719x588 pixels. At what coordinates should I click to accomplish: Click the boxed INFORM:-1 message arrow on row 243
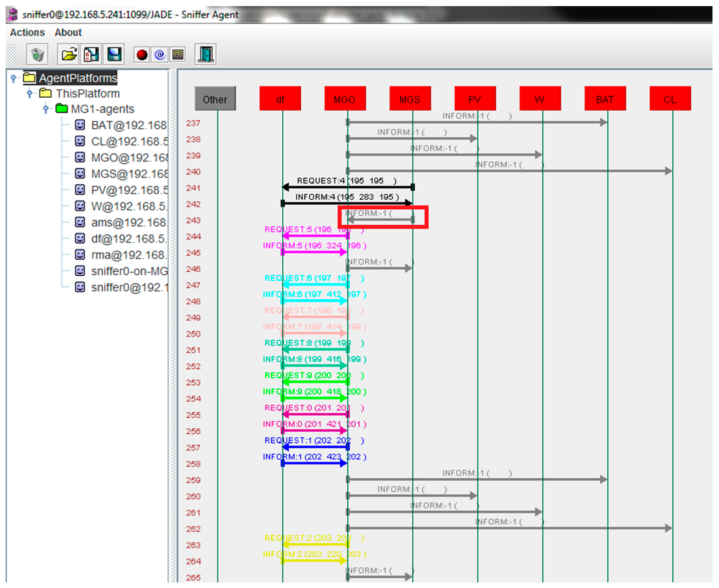[x=380, y=220]
